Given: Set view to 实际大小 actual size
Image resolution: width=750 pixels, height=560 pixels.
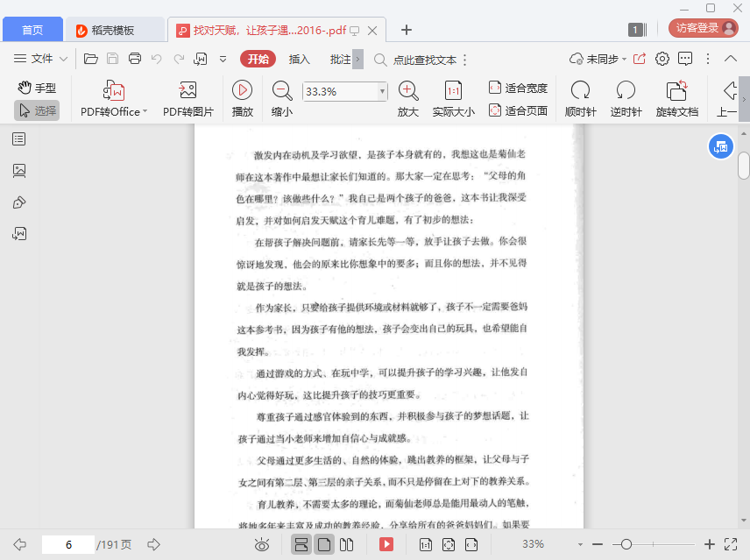Looking at the screenshot, I should click(x=454, y=98).
